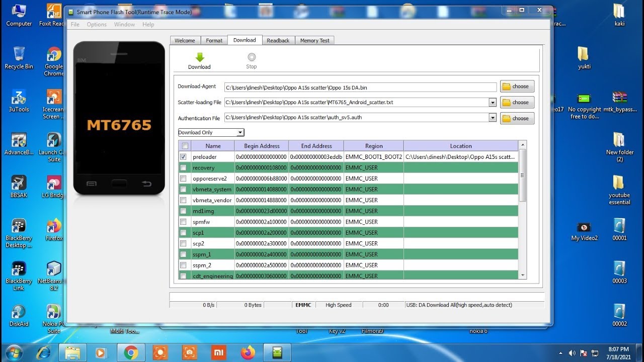Click the partition table vertical scrollbar thumb
This screenshot has width=644, height=362.
pos(523,175)
